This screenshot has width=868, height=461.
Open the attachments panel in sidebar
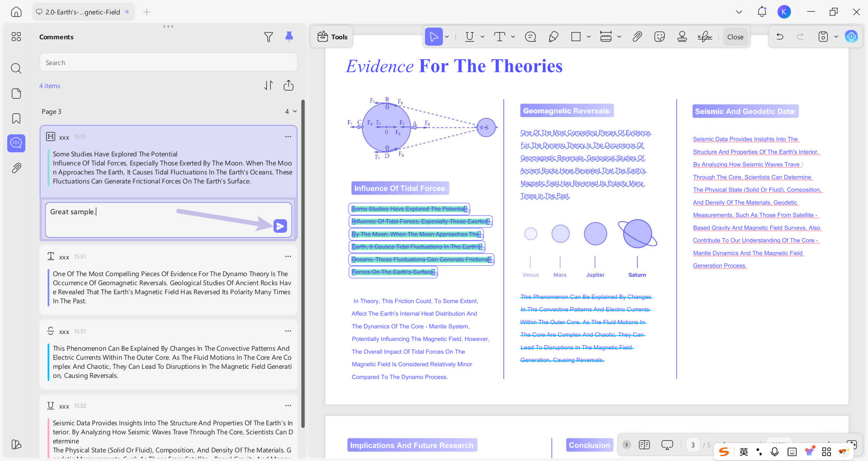[16, 168]
